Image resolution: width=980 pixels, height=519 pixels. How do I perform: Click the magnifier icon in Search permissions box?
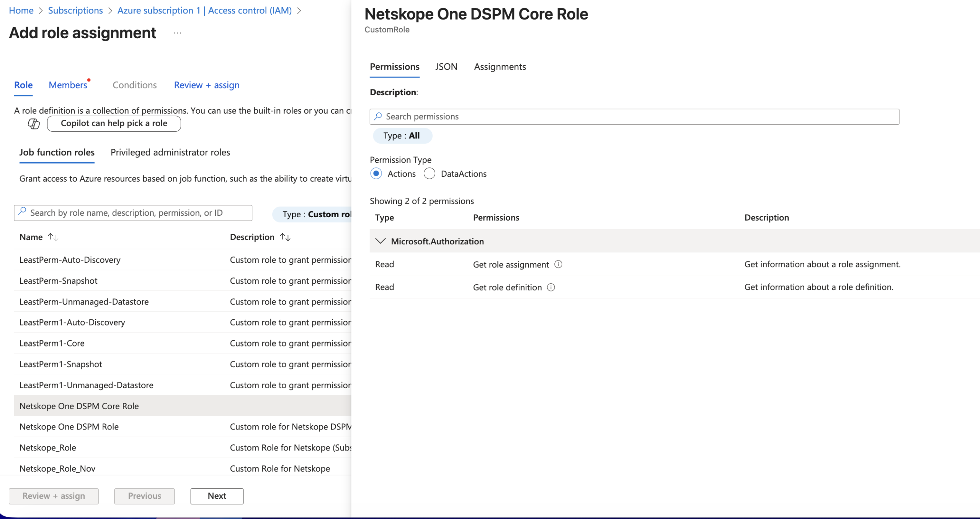click(x=378, y=116)
